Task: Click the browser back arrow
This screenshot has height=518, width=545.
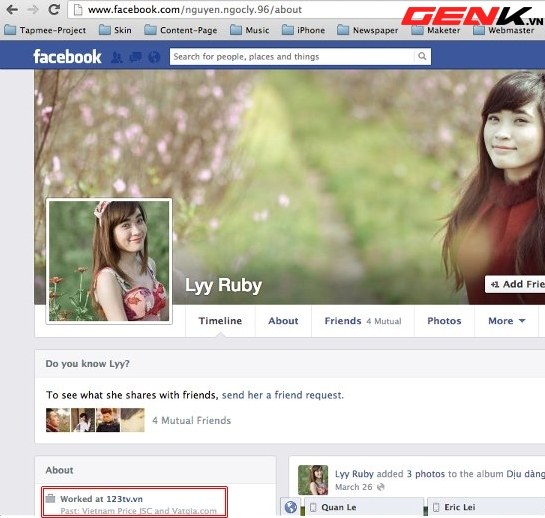Action: click(x=12, y=9)
